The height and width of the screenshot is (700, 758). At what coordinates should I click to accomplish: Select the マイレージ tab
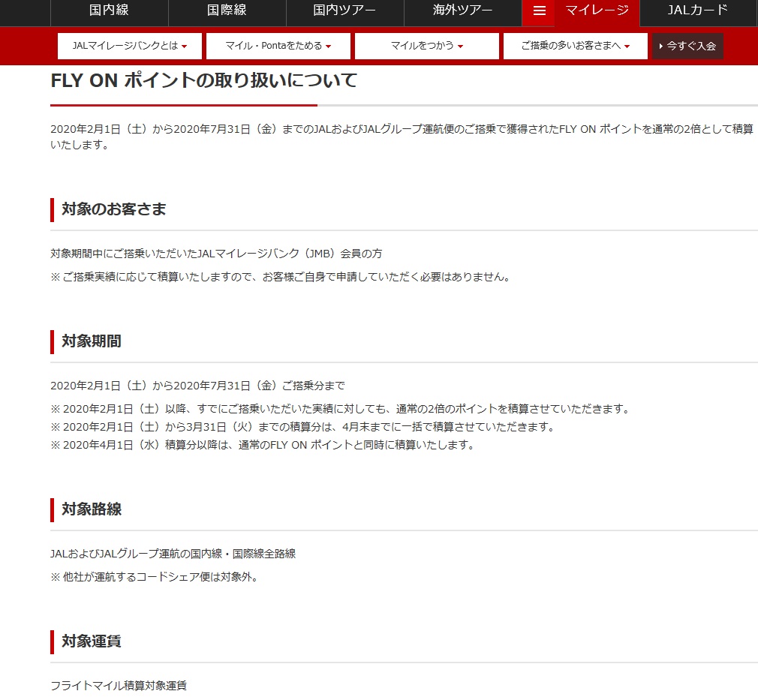[597, 11]
